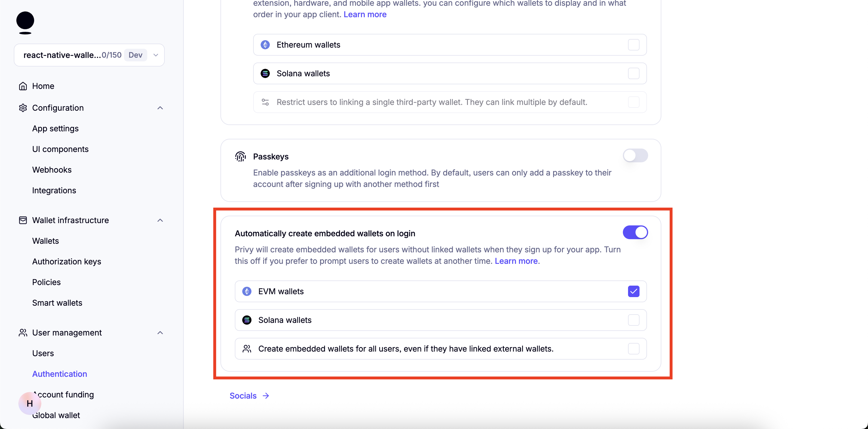Click the Home icon in the sidebar

(23, 86)
